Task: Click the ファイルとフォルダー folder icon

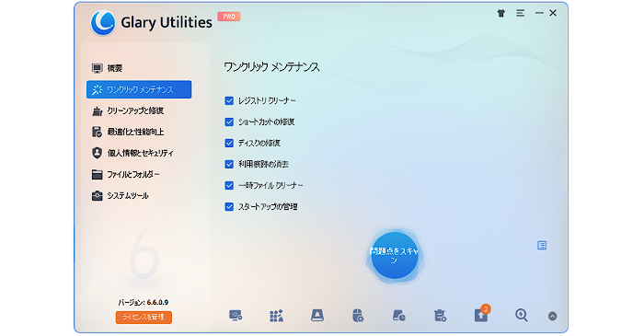Action: click(98, 175)
